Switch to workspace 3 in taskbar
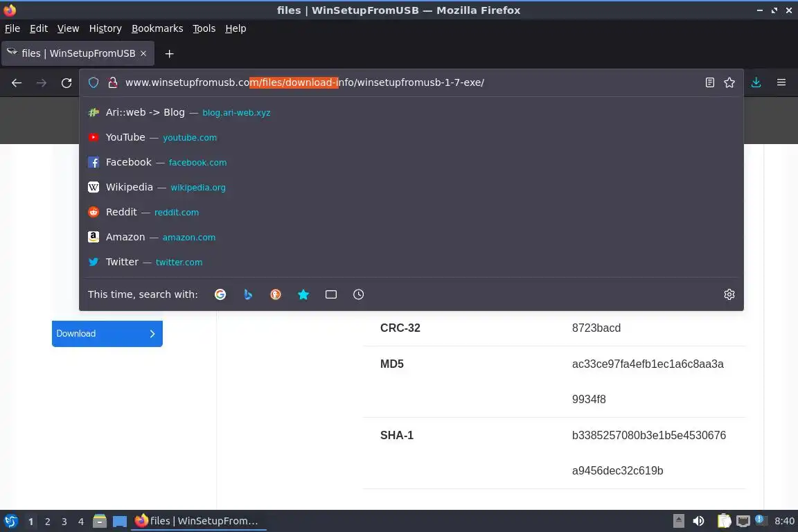This screenshot has height=532, width=798. tap(64, 522)
